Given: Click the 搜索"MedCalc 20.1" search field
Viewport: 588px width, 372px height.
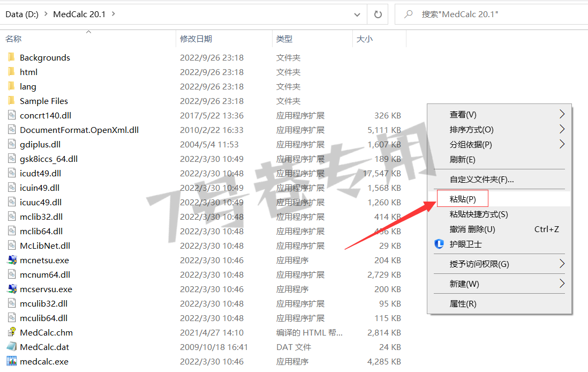Looking at the screenshot, I should [491, 14].
